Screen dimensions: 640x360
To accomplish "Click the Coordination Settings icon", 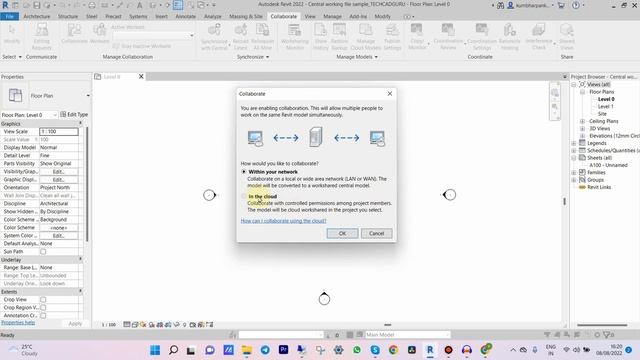I will click(482, 36).
